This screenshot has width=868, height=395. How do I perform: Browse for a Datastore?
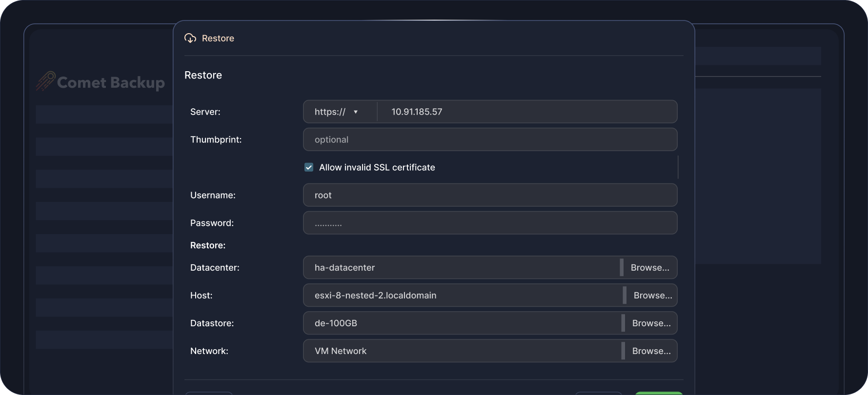(x=651, y=323)
